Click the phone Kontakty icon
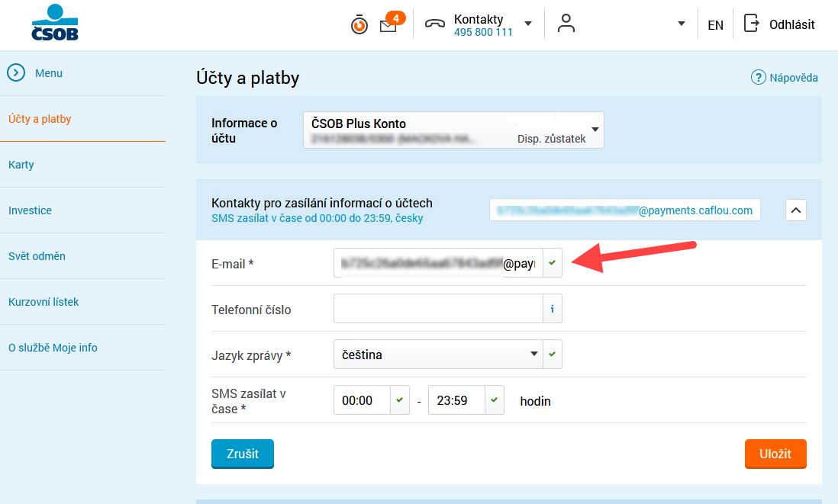Viewport: 838px width, 504px height. (x=435, y=24)
